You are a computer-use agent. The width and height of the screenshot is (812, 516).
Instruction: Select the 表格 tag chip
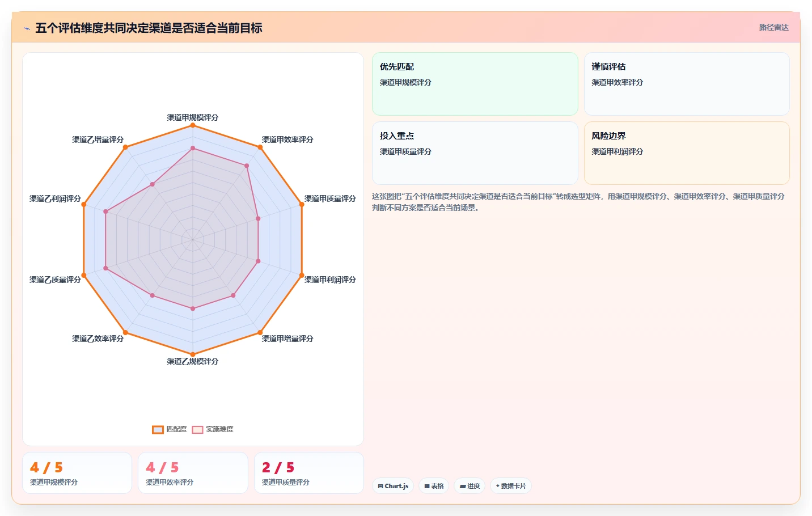pos(434,486)
